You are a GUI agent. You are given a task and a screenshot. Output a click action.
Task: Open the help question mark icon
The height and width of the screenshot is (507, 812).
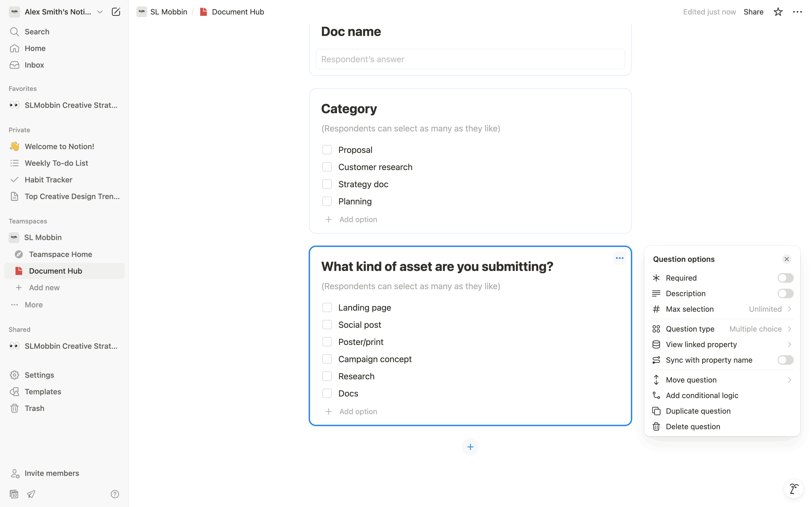[x=115, y=494]
